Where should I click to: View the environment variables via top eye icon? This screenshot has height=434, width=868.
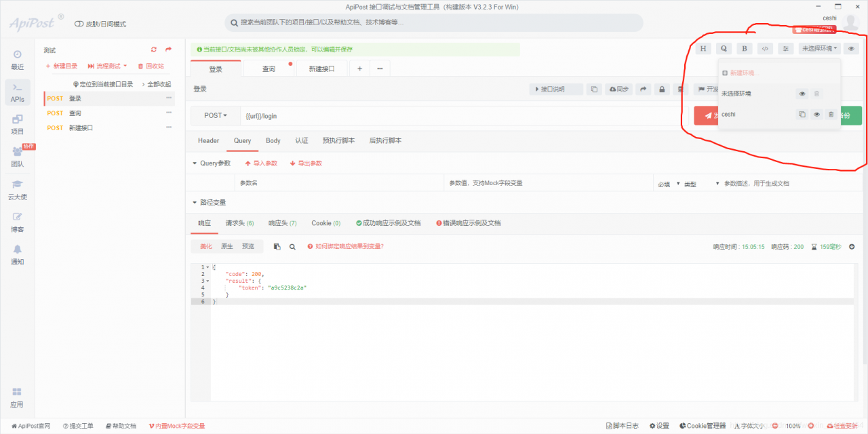click(852, 49)
